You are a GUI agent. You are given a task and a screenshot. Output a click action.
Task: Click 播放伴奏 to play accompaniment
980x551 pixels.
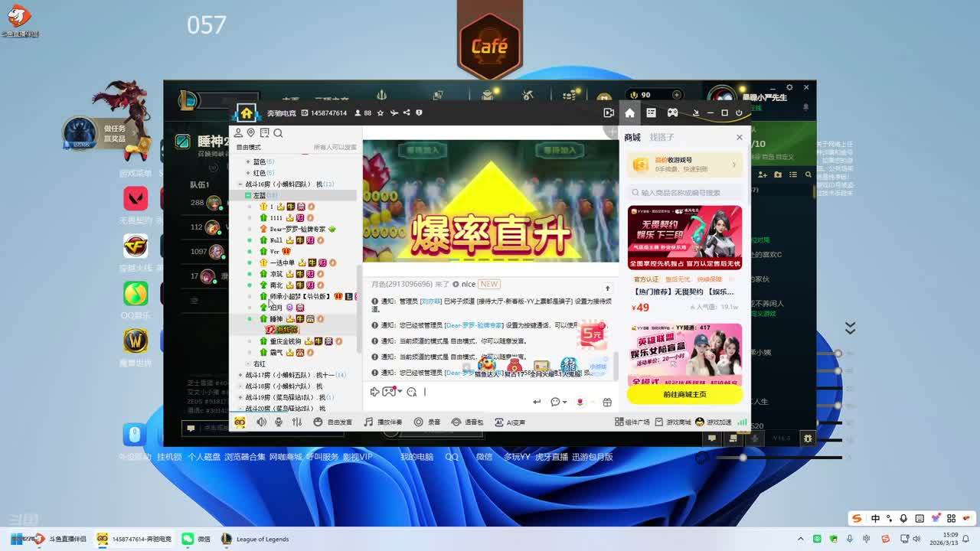tap(383, 422)
